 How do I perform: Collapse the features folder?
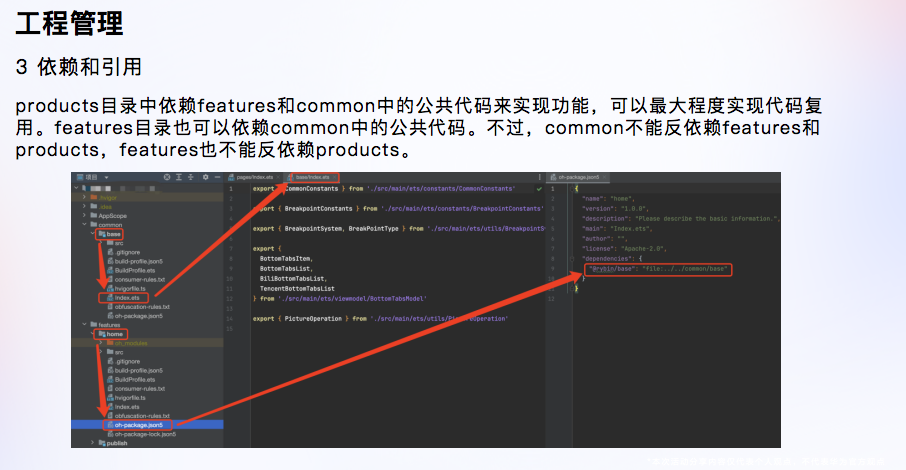[82, 325]
